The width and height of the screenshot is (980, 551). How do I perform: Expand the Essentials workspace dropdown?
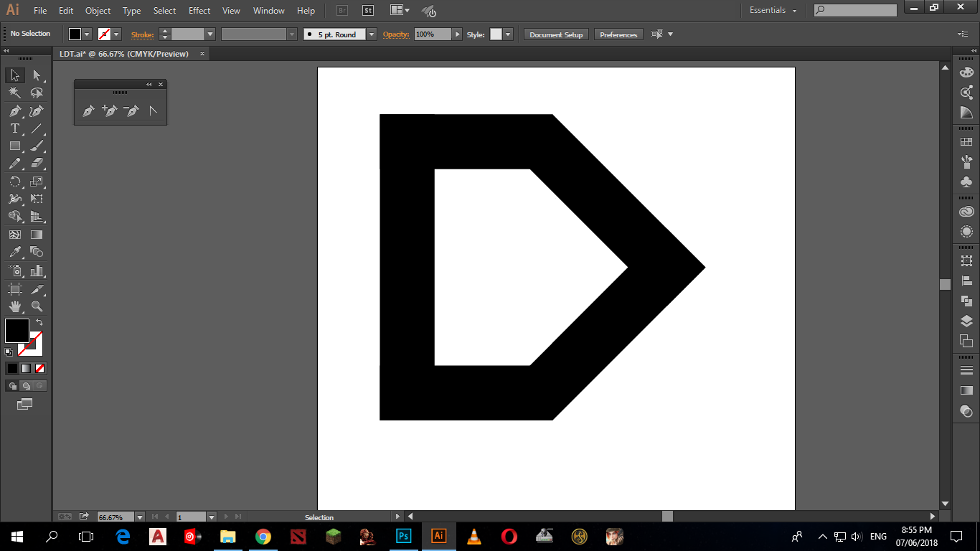click(x=773, y=10)
